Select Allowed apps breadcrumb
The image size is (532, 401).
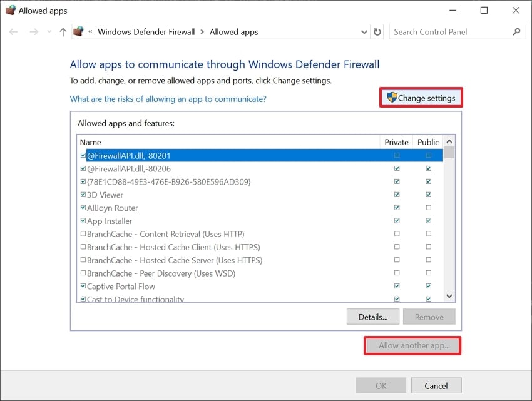234,32
